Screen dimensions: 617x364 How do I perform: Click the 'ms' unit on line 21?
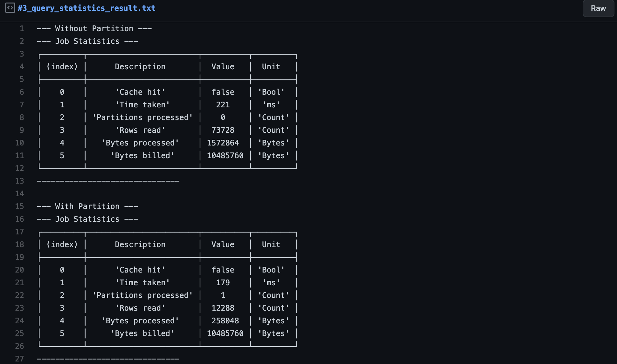click(271, 283)
